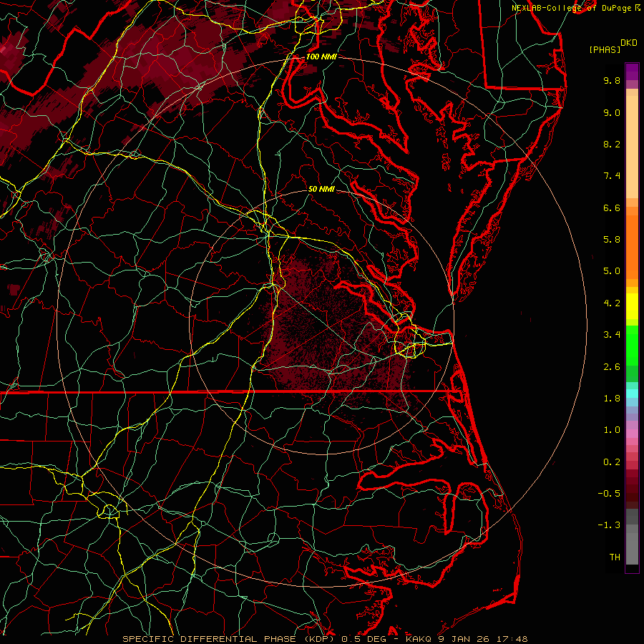Click the 0.2 value on the scale
Viewport: 644px width, 644px height.
(612, 462)
